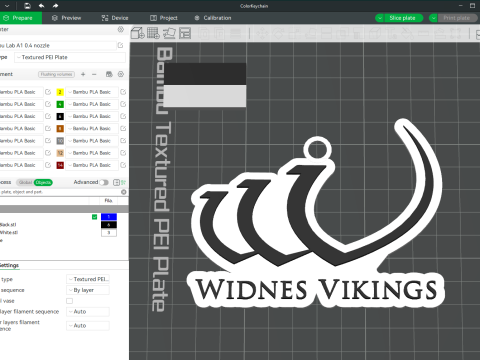Open the filament section settings gear icon

point(121,74)
